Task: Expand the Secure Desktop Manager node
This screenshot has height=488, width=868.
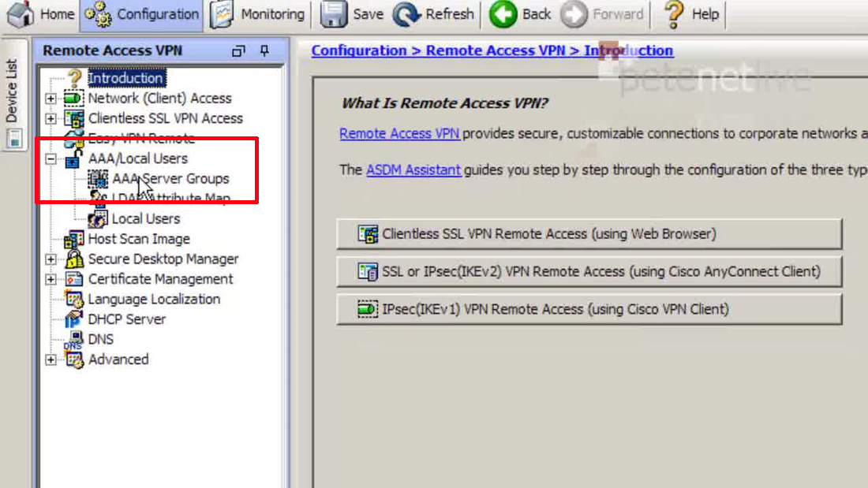Action: [x=51, y=259]
